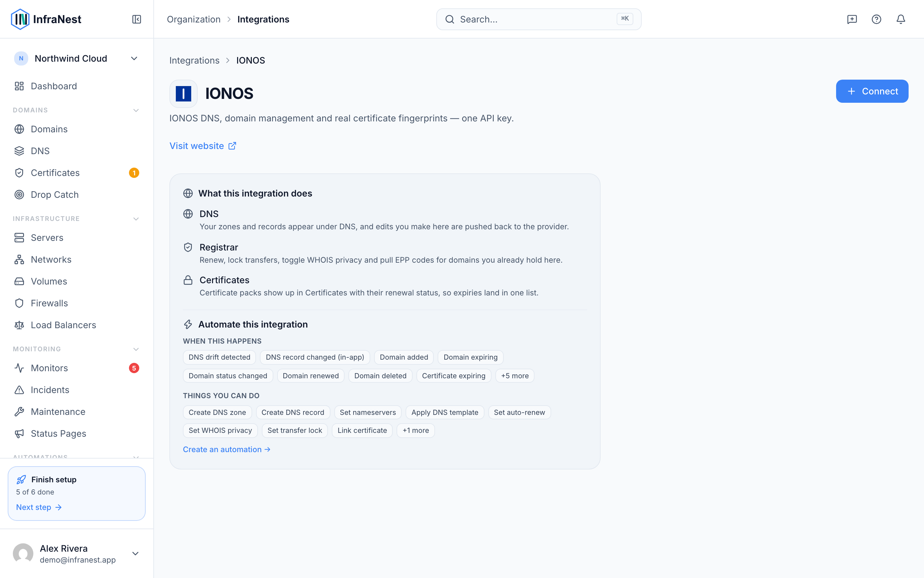Viewport: 924px width, 578px height.
Task: Expand the '+1 more' actions chip
Action: click(415, 430)
